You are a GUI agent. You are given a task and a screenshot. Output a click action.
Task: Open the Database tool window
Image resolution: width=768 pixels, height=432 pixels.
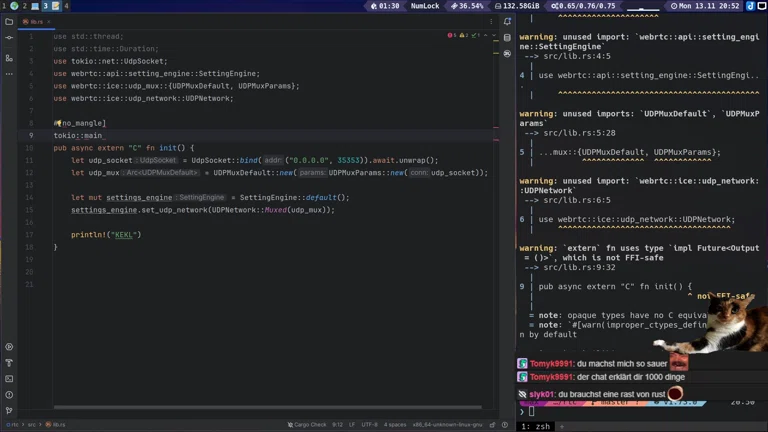pos(507,37)
